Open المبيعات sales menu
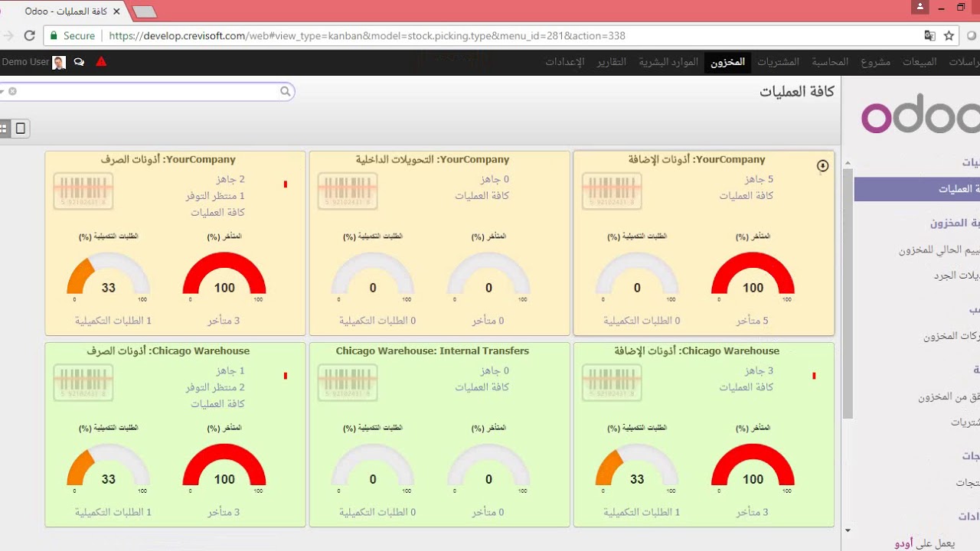980x551 pixels. (920, 62)
